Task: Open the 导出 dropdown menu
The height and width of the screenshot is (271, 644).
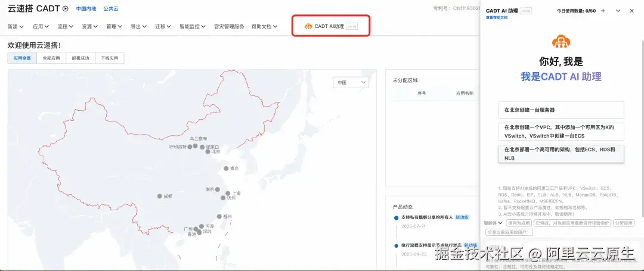Action: tap(138, 26)
